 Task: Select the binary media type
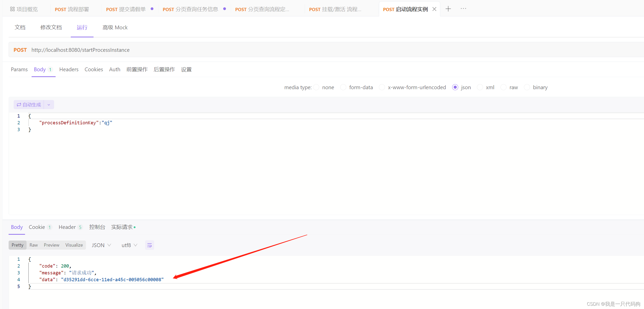click(527, 87)
